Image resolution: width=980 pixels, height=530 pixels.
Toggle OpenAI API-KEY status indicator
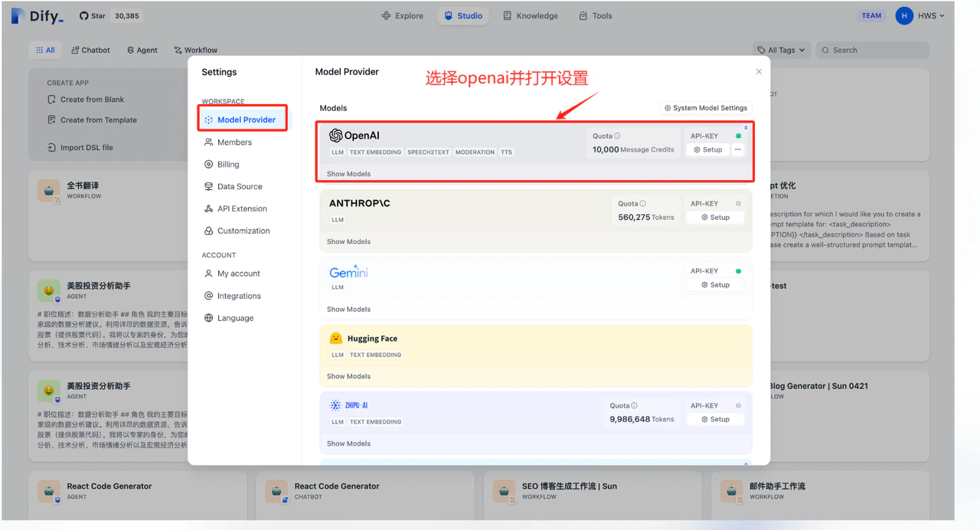[x=737, y=135]
